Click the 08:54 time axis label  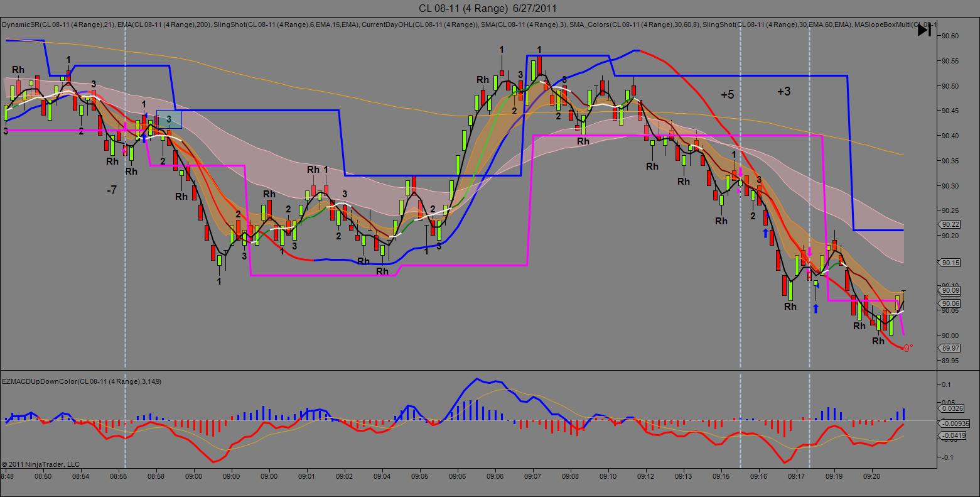(81, 477)
